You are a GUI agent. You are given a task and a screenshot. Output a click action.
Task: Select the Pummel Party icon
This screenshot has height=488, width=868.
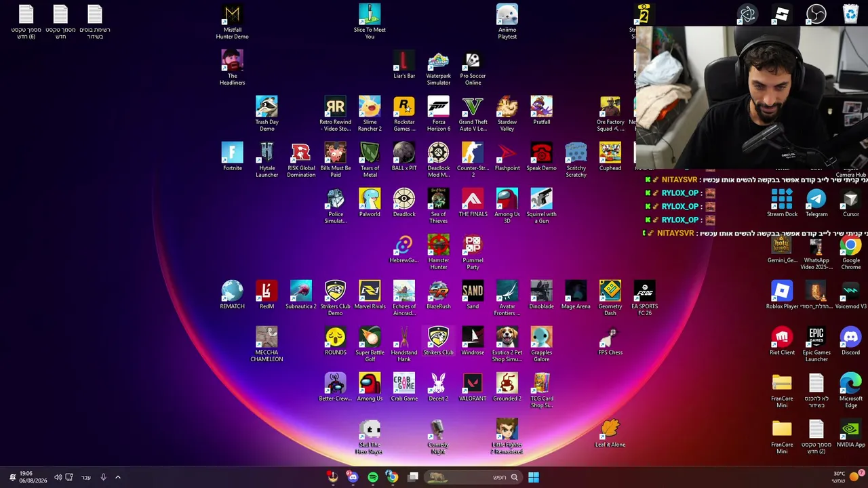[x=473, y=252]
